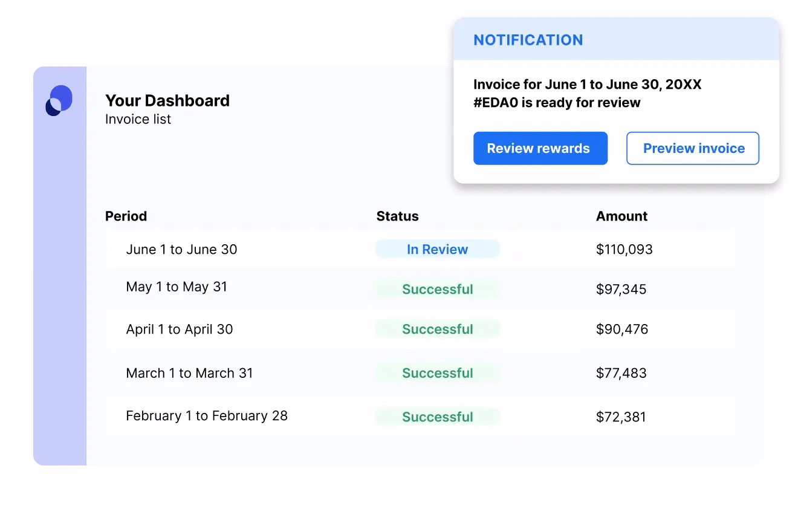Click the Successful badge for March invoice
The image size is (798, 532).
437,373
